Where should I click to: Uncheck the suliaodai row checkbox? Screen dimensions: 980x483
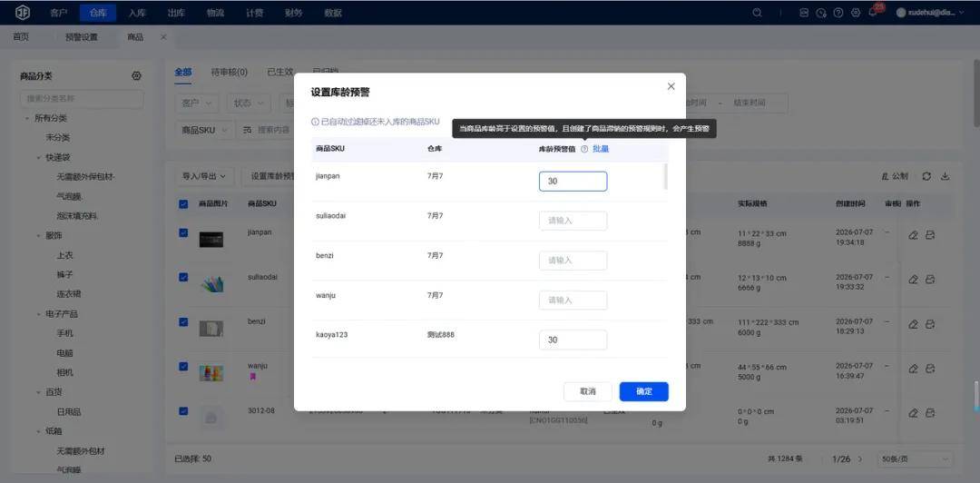click(183, 277)
